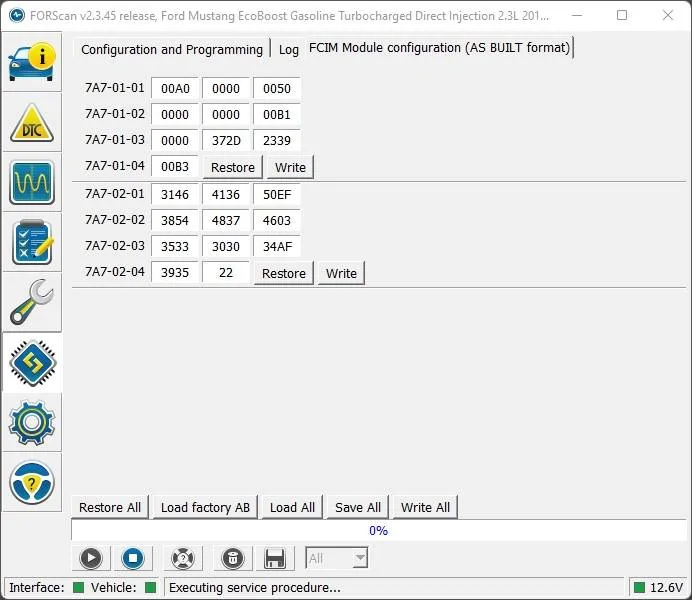Click the Write All button
Viewport: 692px width, 600px height.
coord(425,507)
